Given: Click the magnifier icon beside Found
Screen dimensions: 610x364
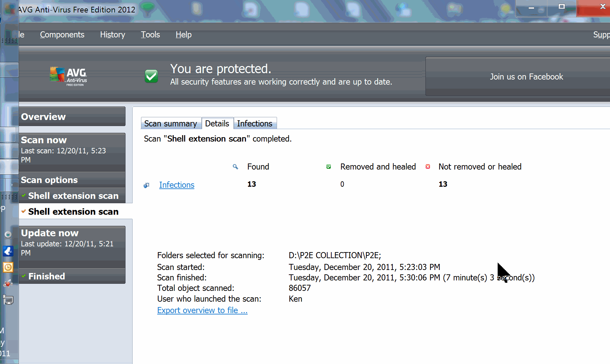Looking at the screenshot, I should [235, 167].
